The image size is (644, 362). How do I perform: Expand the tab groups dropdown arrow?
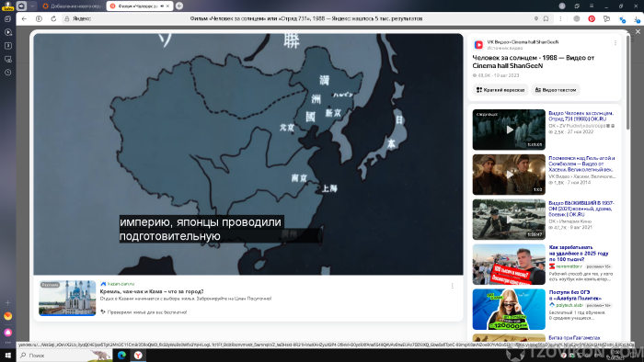pos(32,6)
